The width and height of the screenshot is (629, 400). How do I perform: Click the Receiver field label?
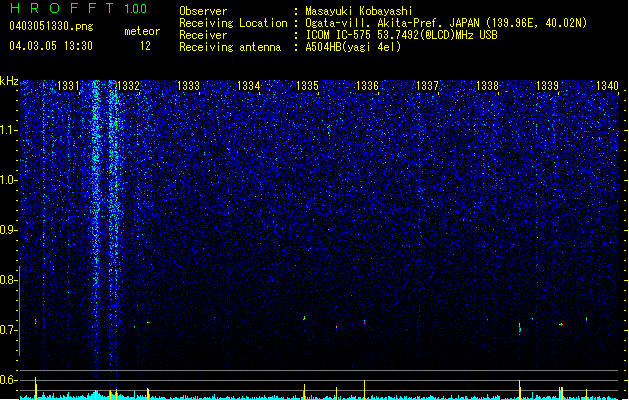pos(203,35)
